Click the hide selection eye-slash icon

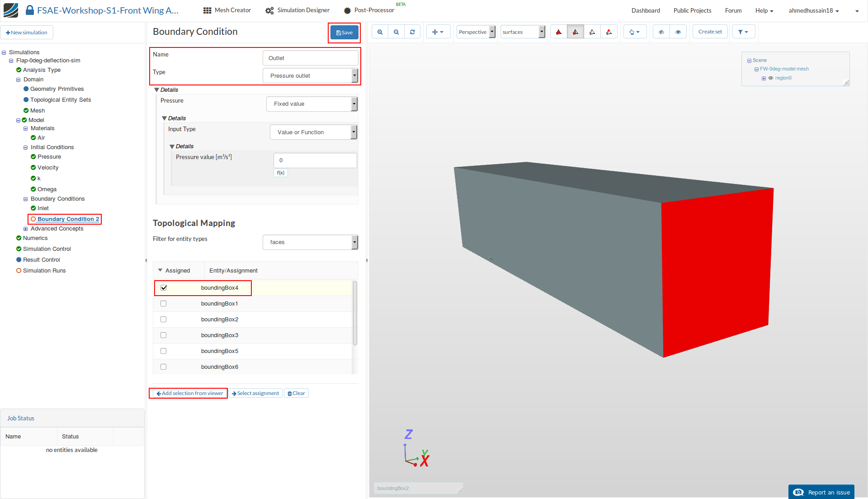coord(661,32)
